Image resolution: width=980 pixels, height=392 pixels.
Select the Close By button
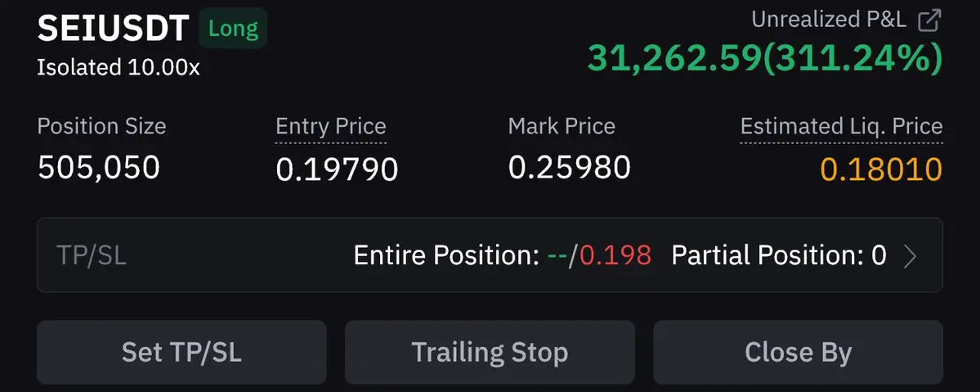(x=798, y=352)
